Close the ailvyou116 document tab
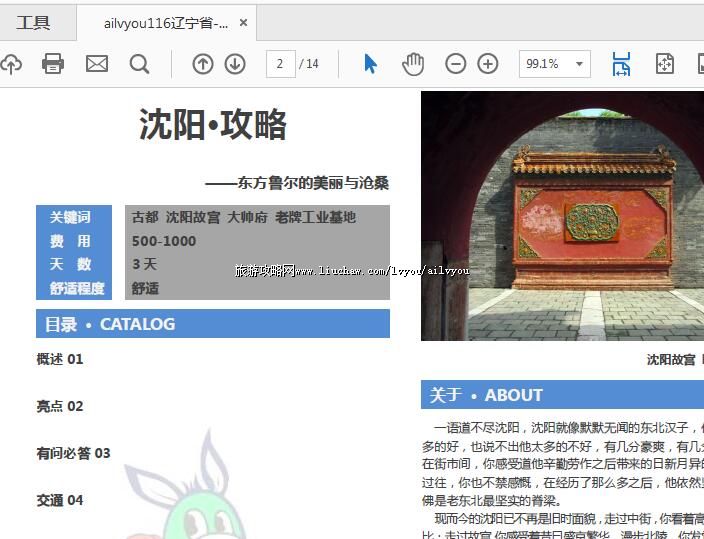Image resolution: width=704 pixels, height=539 pixels. click(x=244, y=23)
